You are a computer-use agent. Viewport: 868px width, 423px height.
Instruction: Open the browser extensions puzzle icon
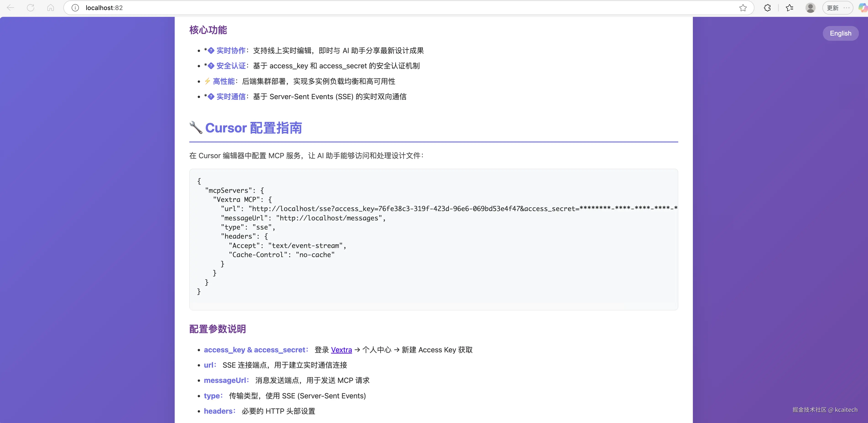pyautogui.click(x=767, y=8)
